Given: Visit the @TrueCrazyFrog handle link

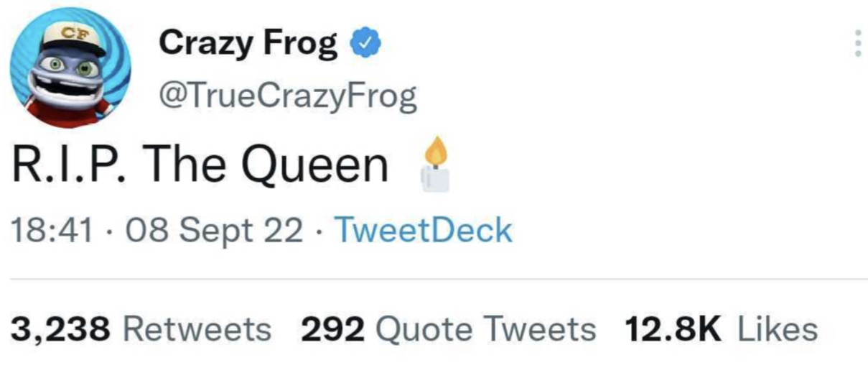Looking at the screenshot, I should (287, 97).
